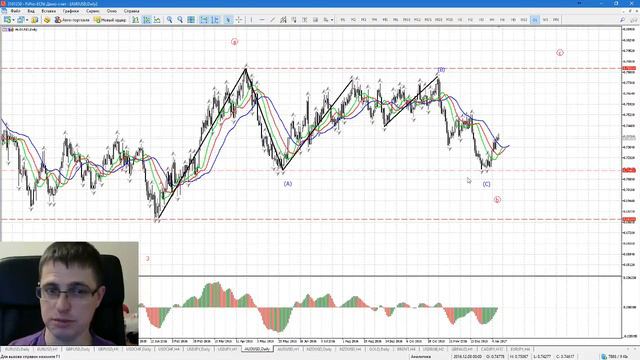
Task: Click the (C) wave label
Action: [x=487, y=184]
